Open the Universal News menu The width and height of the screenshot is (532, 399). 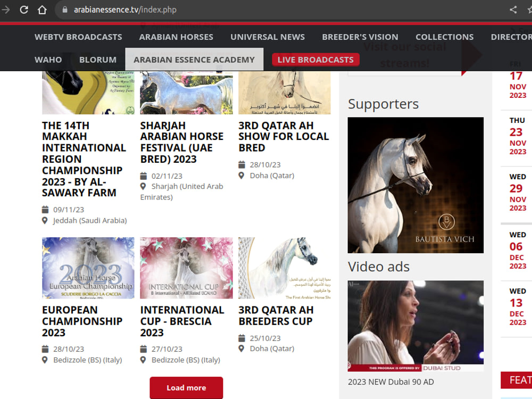[x=268, y=37]
